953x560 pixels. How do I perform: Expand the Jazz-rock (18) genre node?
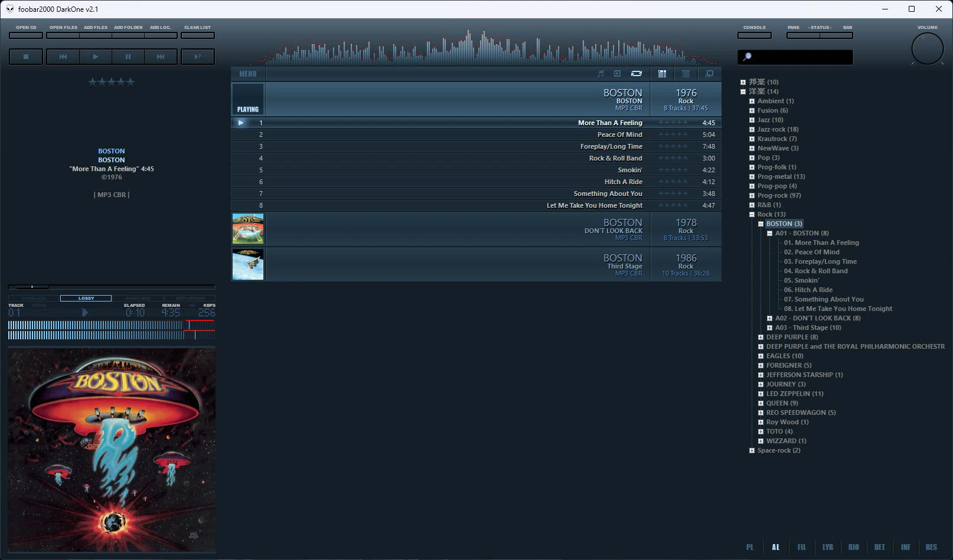[x=752, y=129]
